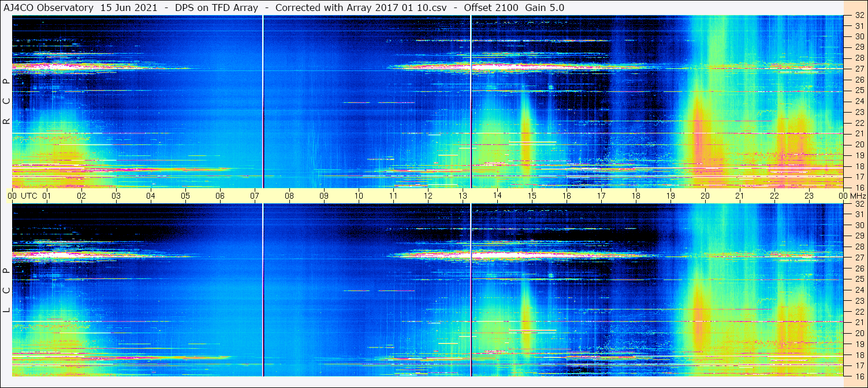
Task: Click the 10 UTC hour label
Action: click(359, 196)
